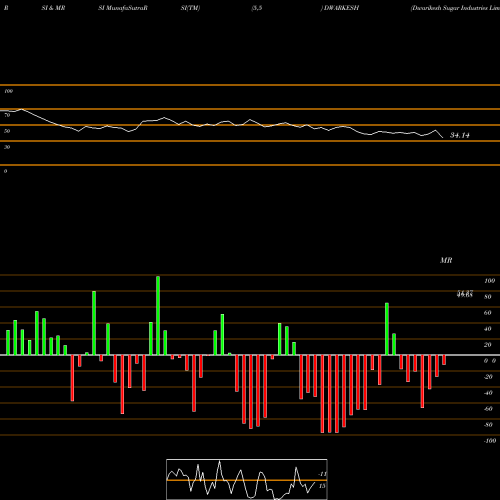Viewport: 500px width, 500px height.
Task: Click the -11 value in the mini chart
Action: pos(322,474)
